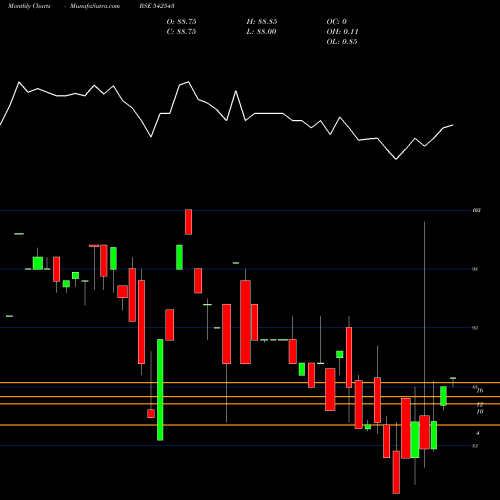Click the open value 'O: 88.75'
Screen dimensions: 500x500
[182, 22]
